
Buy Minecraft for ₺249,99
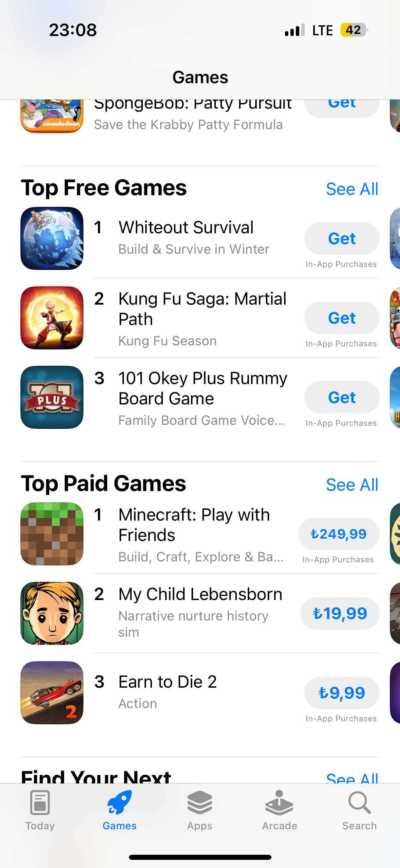click(x=339, y=534)
